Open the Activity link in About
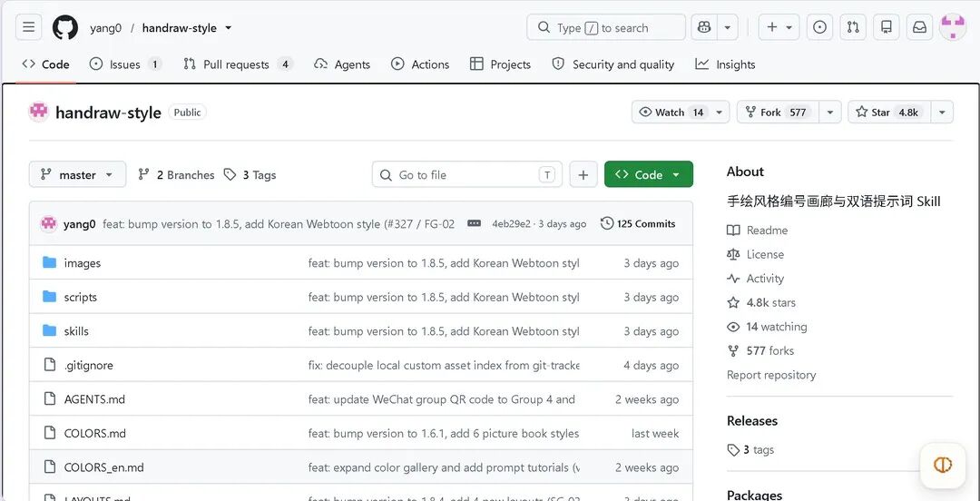The image size is (980, 501). point(755,279)
